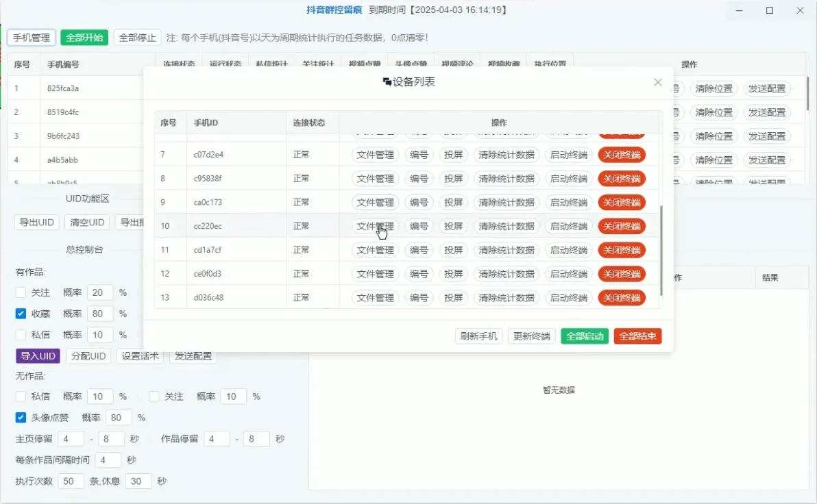Click 清空UID button
The image size is (817, 504).
pyautogui.click(x=87, y=223)
